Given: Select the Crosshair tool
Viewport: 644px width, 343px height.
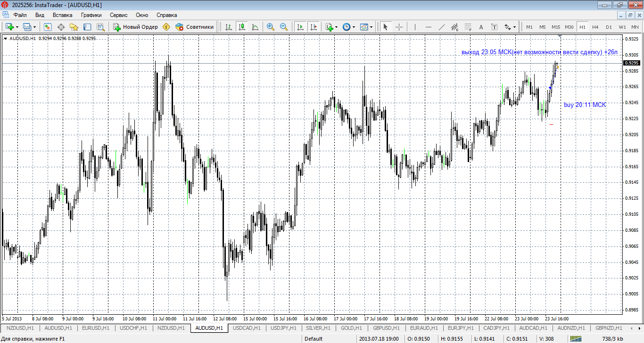Looking at the screenshot, I should 399,27.
